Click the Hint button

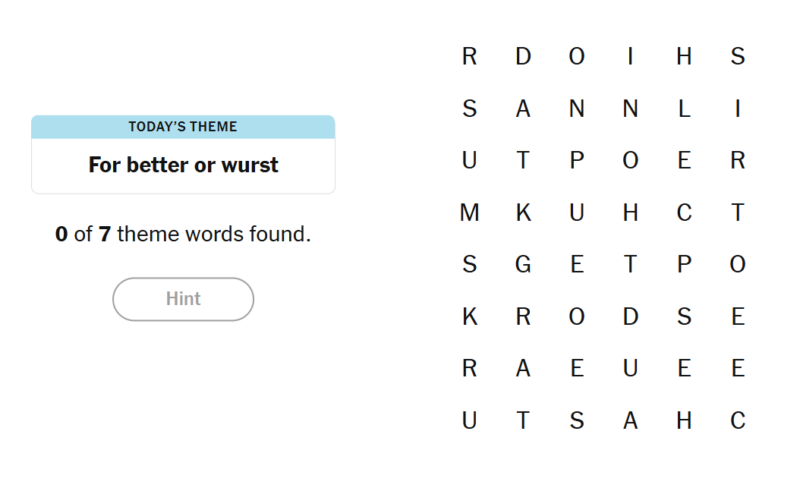click(183, 299)
